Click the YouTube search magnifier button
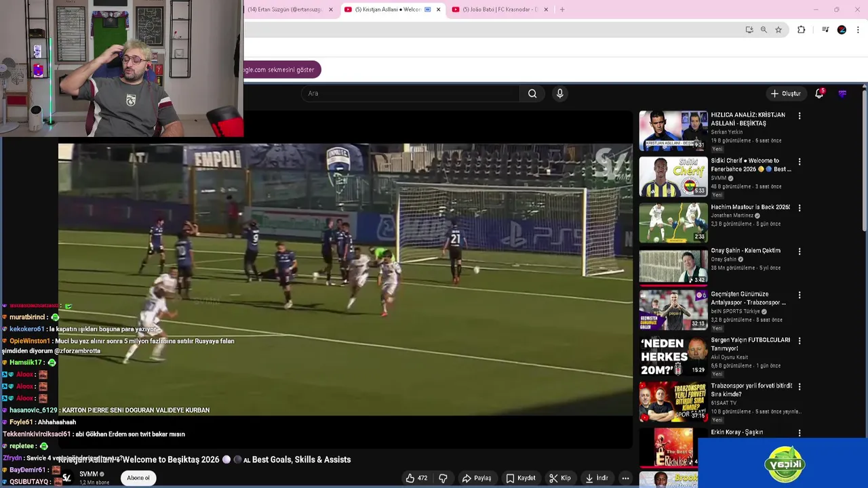This screenshot has width=868, height=488. pyautogui.click(x=532, y=94)
